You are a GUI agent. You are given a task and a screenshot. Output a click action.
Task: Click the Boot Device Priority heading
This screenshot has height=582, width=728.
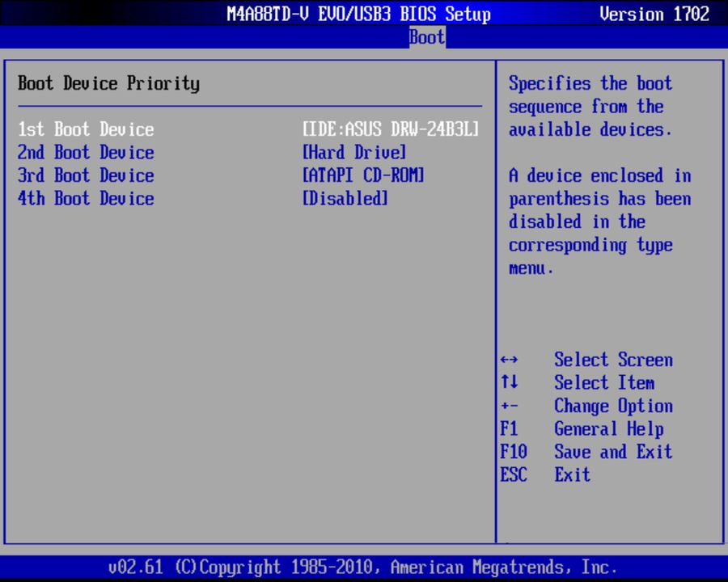[x=108, y=83]
